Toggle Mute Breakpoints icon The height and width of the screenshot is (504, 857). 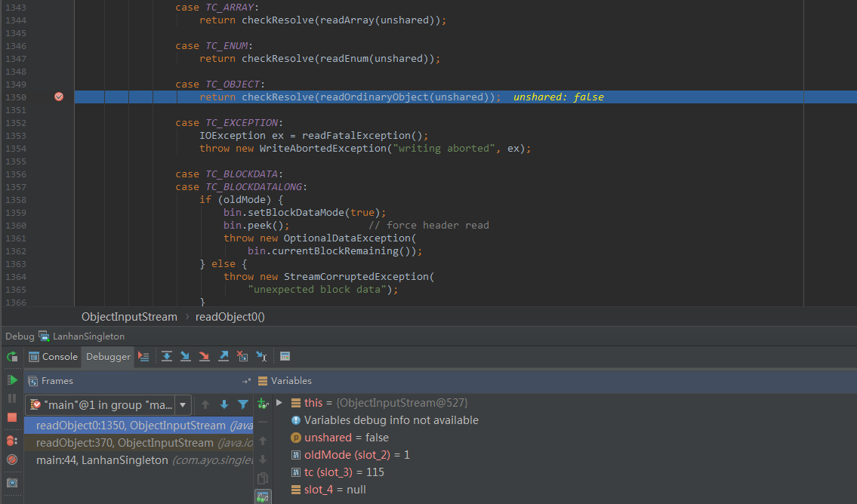tap(12, 459)
